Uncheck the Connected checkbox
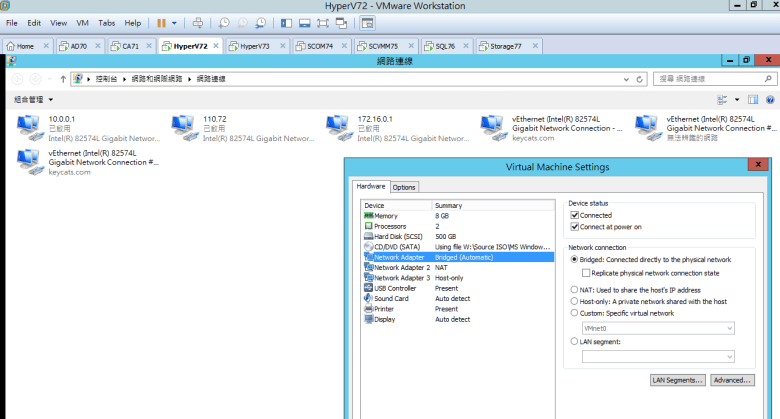This screenshot has width=780, height=419. [573, 215]
